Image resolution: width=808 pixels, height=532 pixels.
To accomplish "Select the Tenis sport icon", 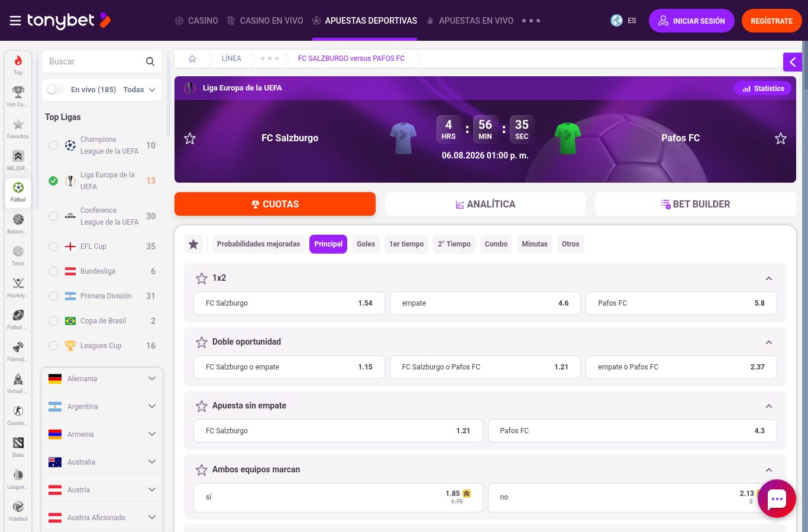I will coord(18,256).
